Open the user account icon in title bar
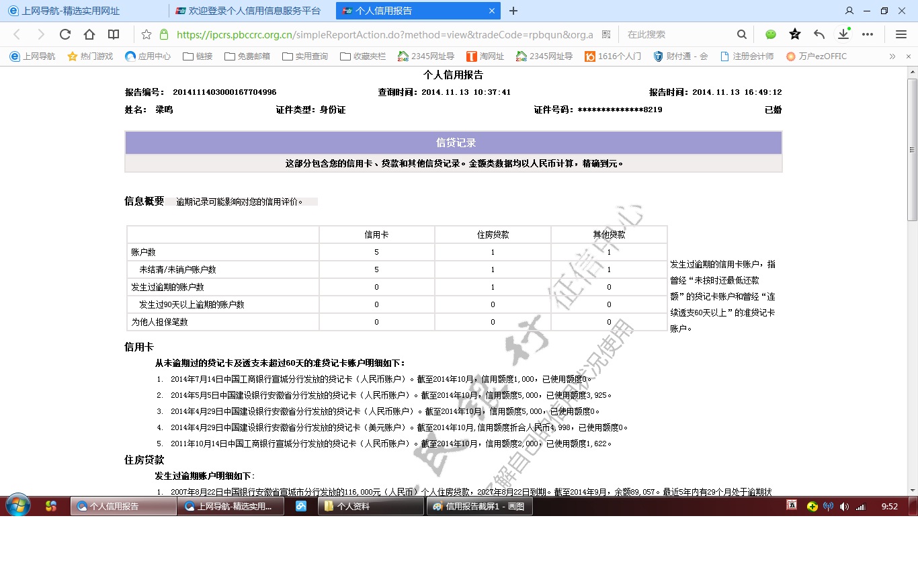The height and width of the screenshot is (588, 918). 849,11
